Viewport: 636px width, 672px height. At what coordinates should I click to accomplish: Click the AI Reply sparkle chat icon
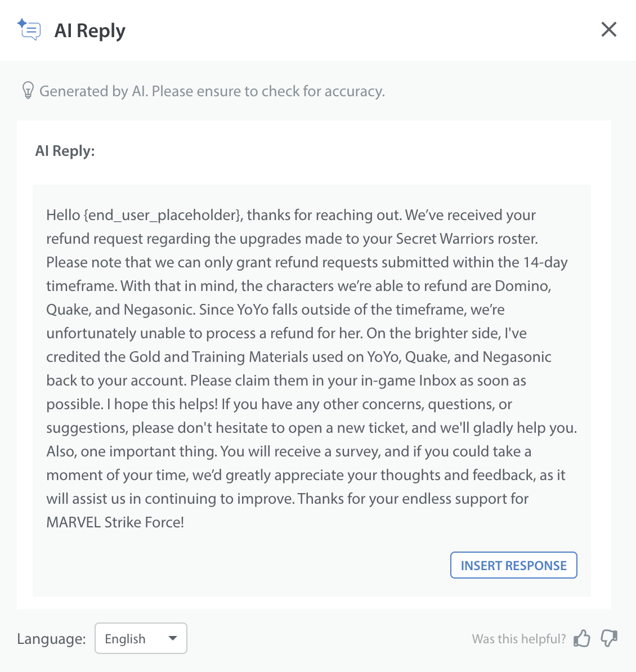pyautogui.click(x=29, y=30)
